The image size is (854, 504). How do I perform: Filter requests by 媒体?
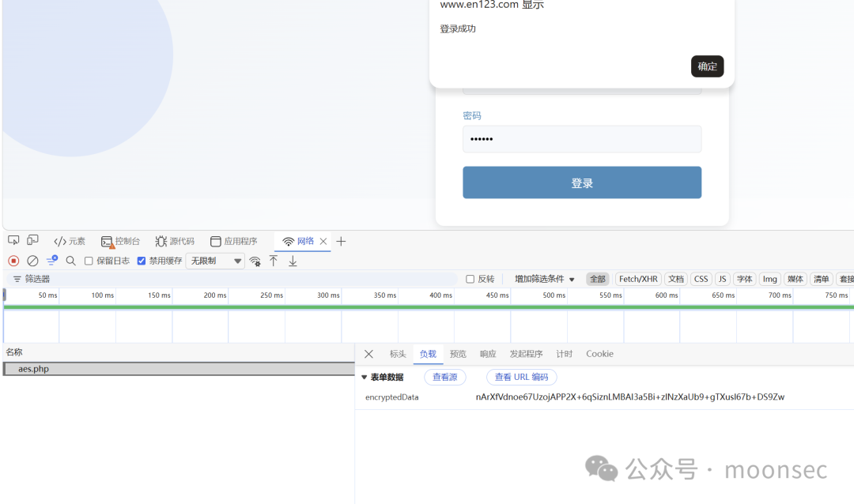pos(795,279)
